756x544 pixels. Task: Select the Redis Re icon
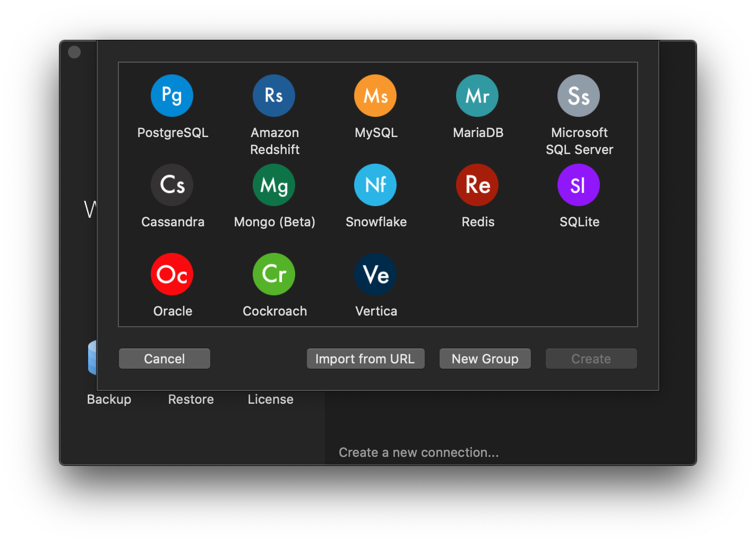tap(477, 185)
